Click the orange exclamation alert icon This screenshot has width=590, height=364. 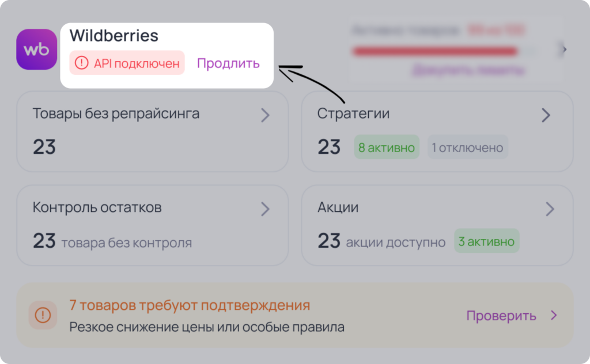43,315
